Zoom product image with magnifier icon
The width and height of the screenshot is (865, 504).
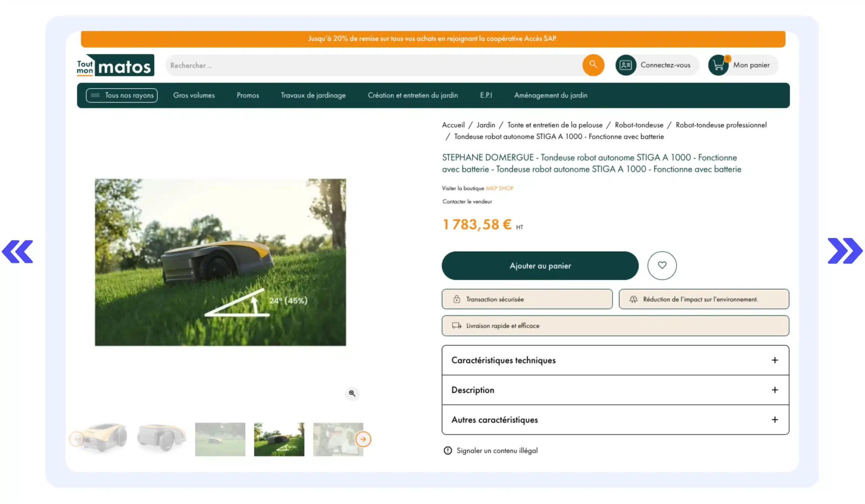coord(352,393)
